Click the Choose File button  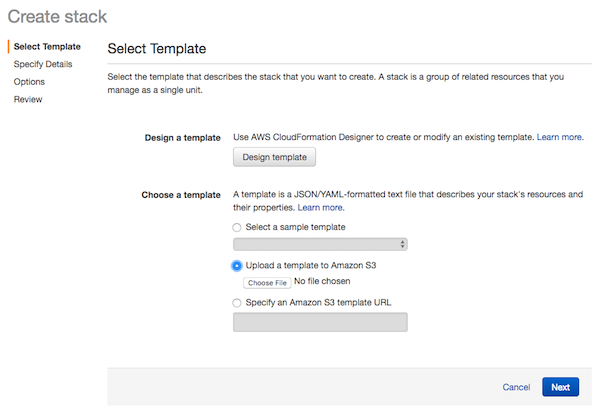pos(267,283)
